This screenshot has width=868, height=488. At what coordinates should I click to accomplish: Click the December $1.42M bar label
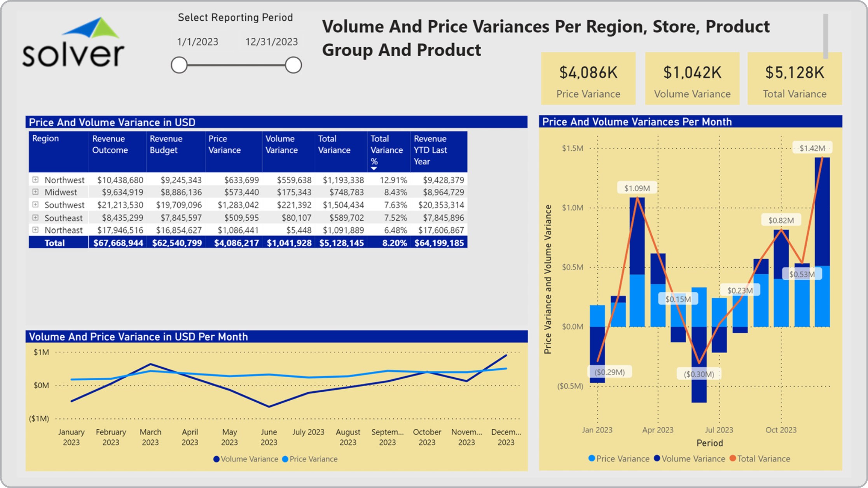point(812,148)
